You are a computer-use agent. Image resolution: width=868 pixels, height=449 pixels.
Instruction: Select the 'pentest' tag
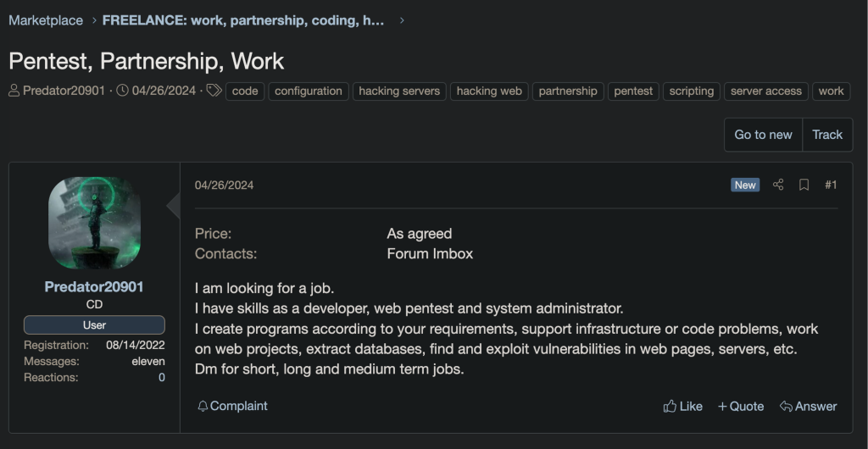click(x=633, y=91)
